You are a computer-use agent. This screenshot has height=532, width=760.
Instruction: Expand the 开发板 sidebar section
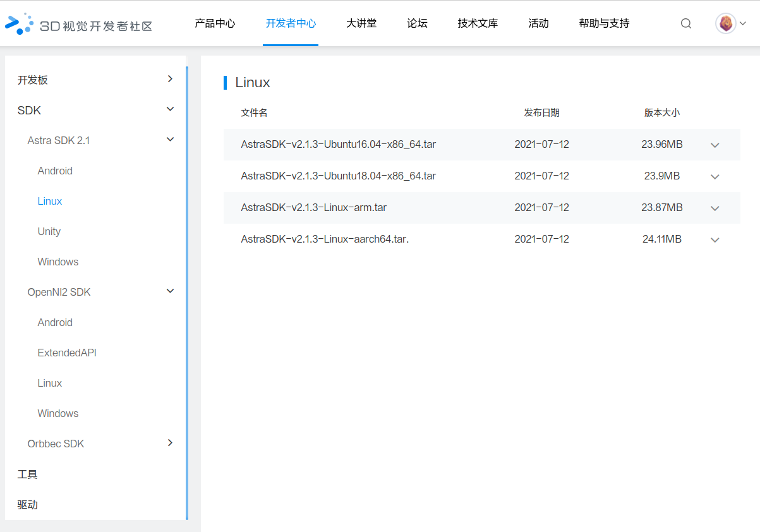coord(169,79)
